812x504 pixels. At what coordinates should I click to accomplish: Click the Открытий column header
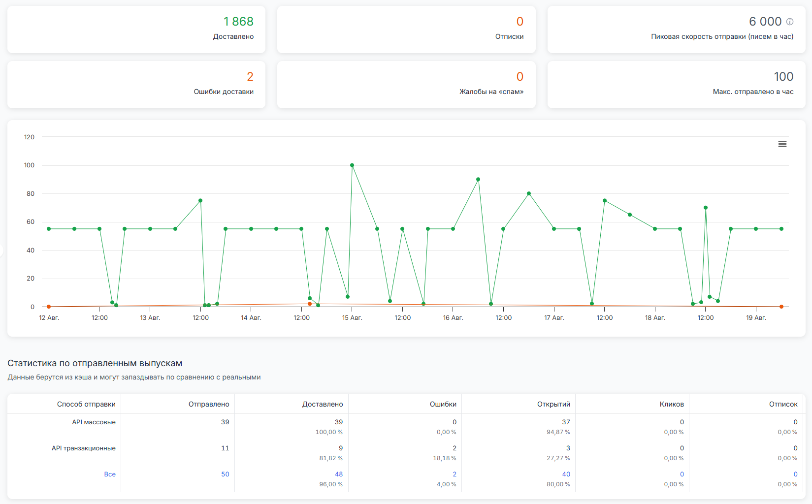pyautogui.click(x=553, y=404)
